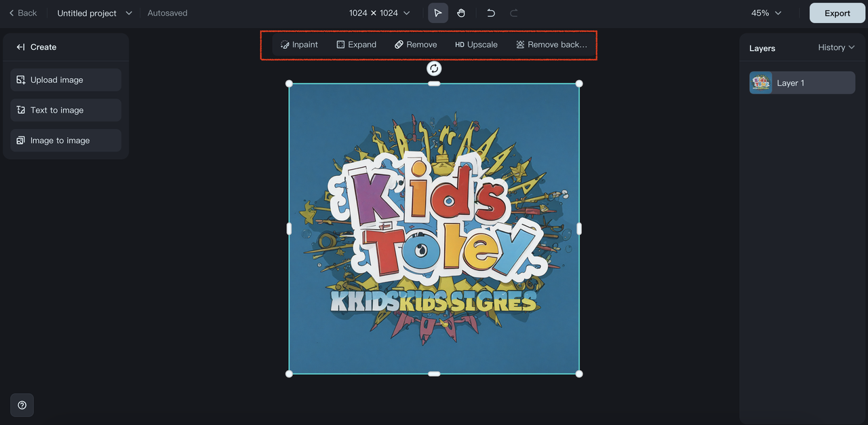The height and width of the screenshot is (425, 868).
Task: Click the top-right corner resize handle
Action: 579,84
